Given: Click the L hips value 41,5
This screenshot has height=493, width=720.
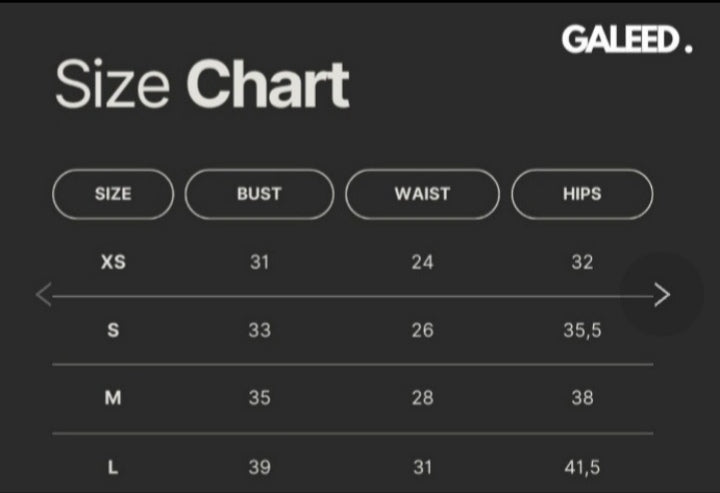Looking at the screenshot, I should pyautogui.click(x=582, y=466).
